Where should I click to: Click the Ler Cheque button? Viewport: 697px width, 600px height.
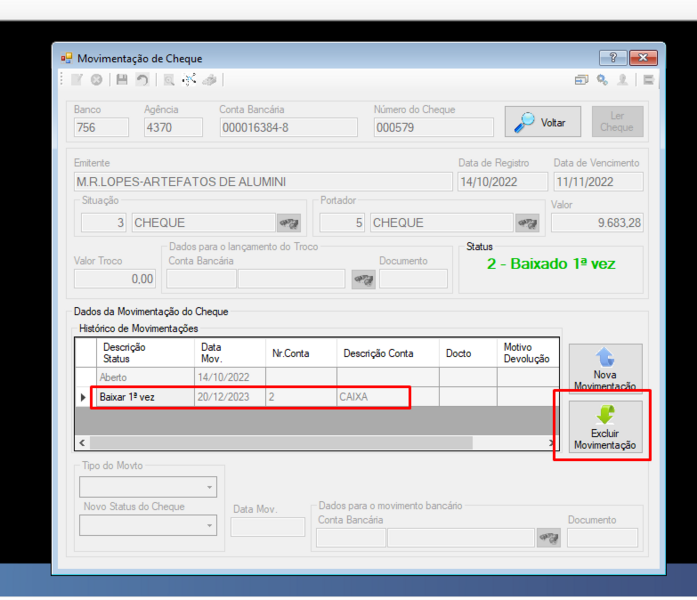coord(617,122)
